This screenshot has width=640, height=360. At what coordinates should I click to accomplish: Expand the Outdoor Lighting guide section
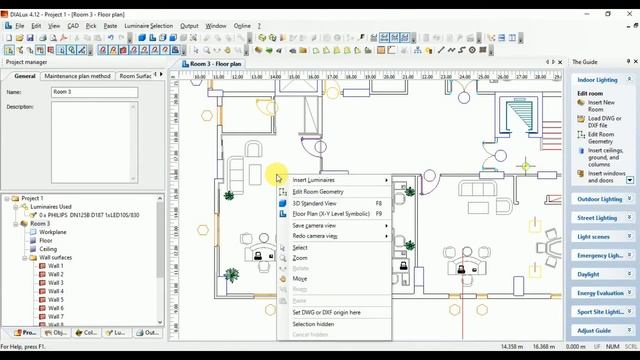coord(629,199)
